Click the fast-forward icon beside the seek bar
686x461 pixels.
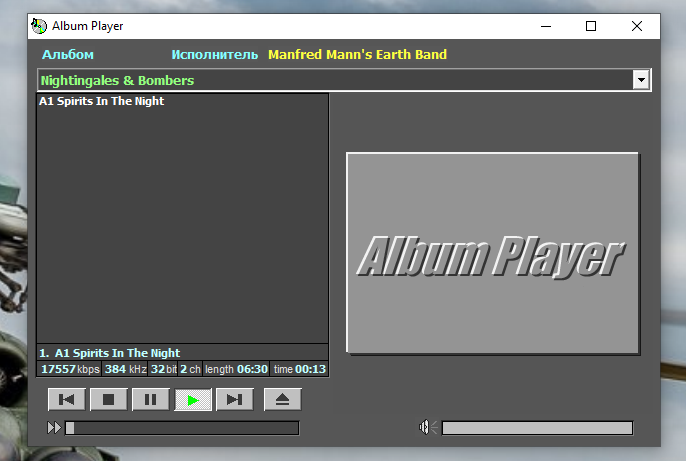[54, 428]
